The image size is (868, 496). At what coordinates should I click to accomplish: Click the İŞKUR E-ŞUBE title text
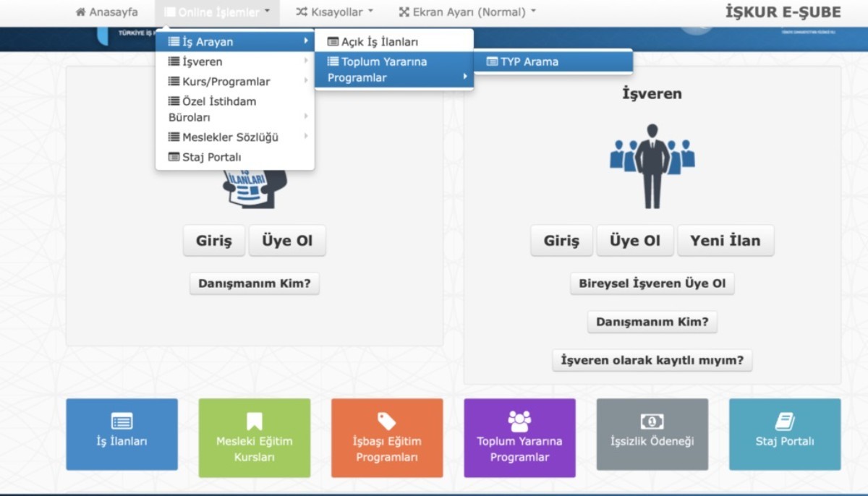783,12
